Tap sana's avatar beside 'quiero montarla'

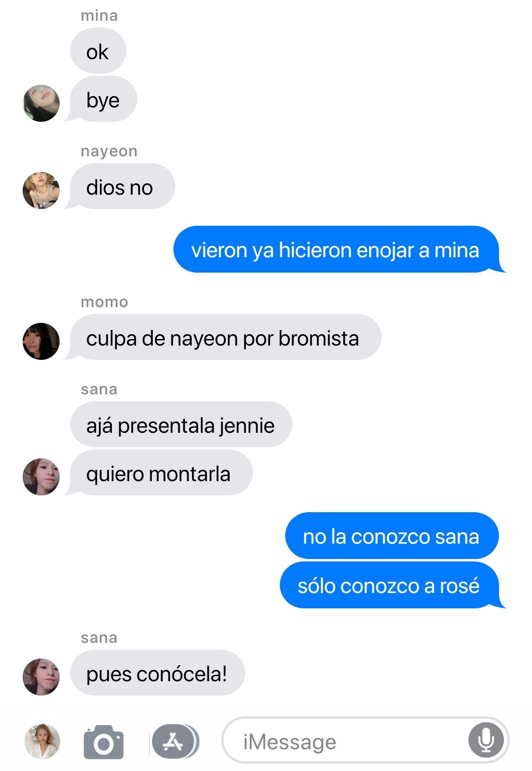[41, 477]
